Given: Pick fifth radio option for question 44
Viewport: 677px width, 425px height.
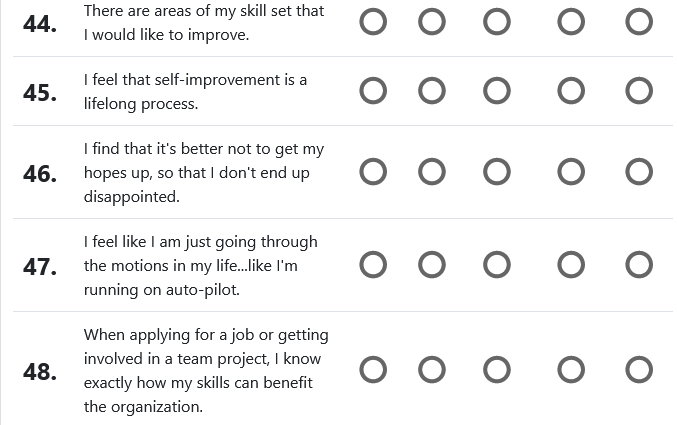Looking at the screenshot, I should pos(639,22).
